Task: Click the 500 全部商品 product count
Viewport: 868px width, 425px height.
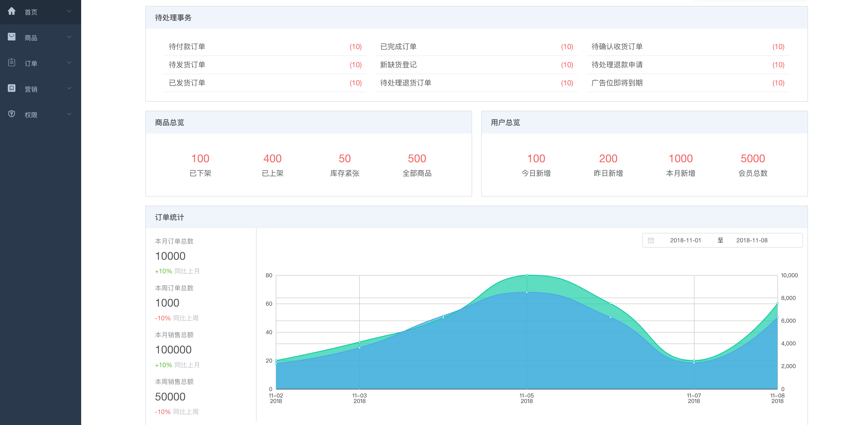Action: click(417, 159)
